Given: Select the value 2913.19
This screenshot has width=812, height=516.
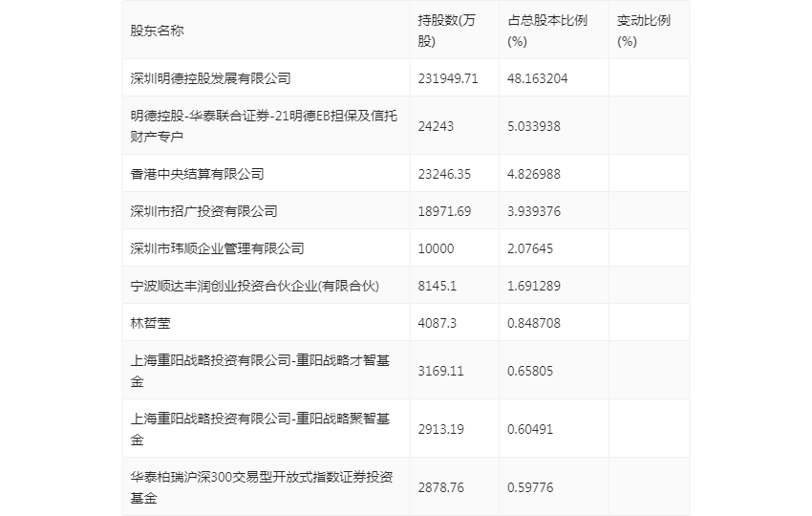Looking at the screenshot, I should 440,429.
